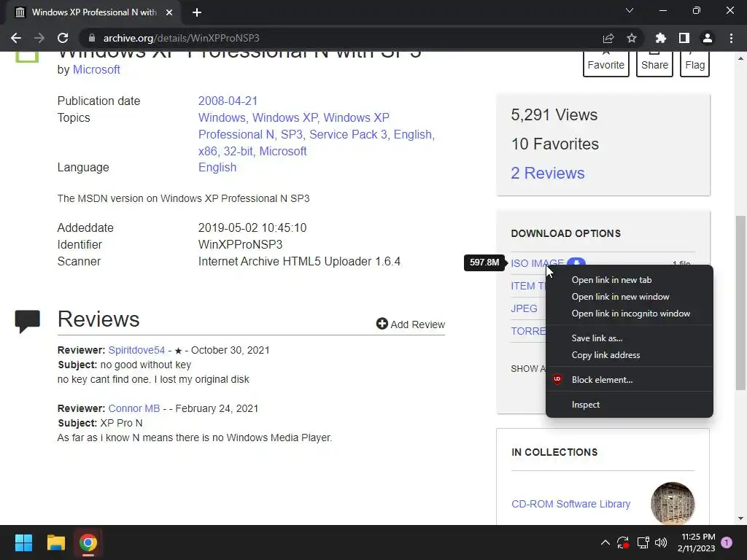This screenshot has height=560, width=747.
Task: Open the English language link
Action: (217, 167)
